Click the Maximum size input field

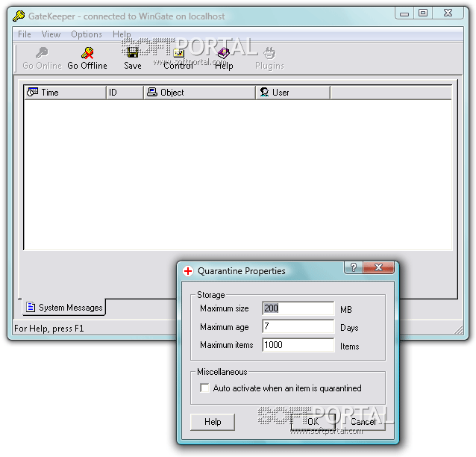click(x=298, y=308)
